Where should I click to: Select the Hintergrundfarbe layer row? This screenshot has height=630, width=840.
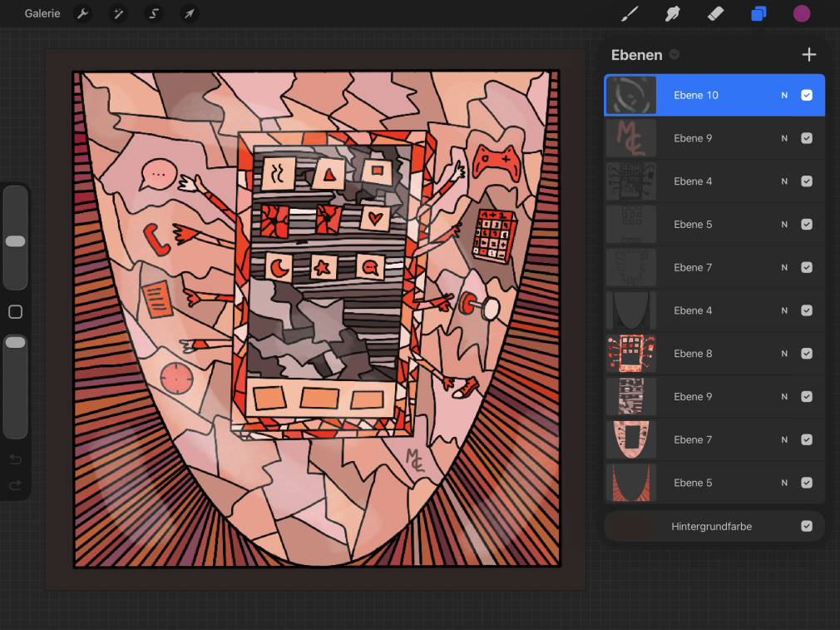[x=714, y=526]
